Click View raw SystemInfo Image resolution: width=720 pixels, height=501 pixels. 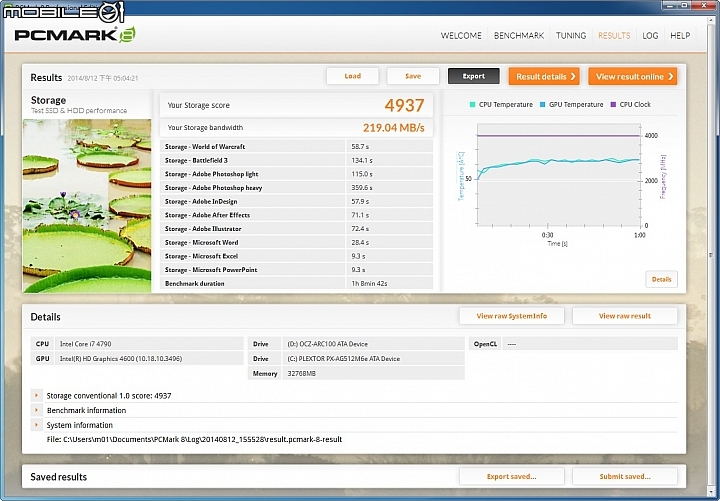pos(512,316)
